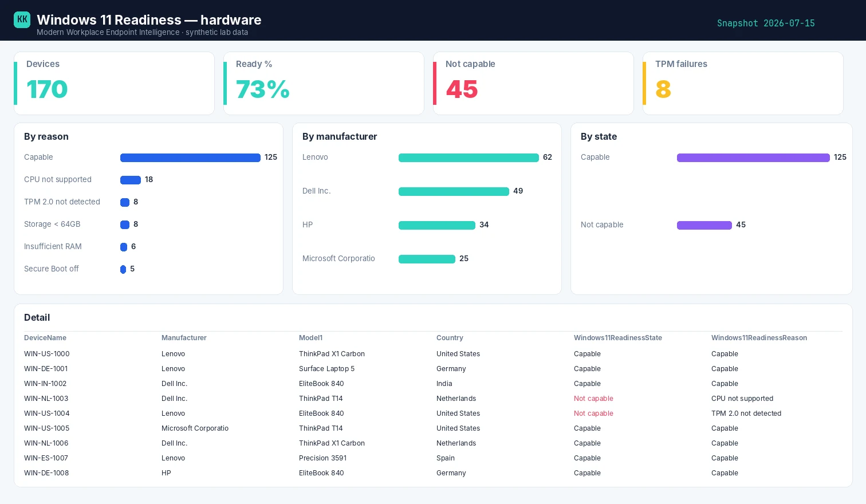Click the By state panel title
The image size is (866, 504).
point(599,136)
